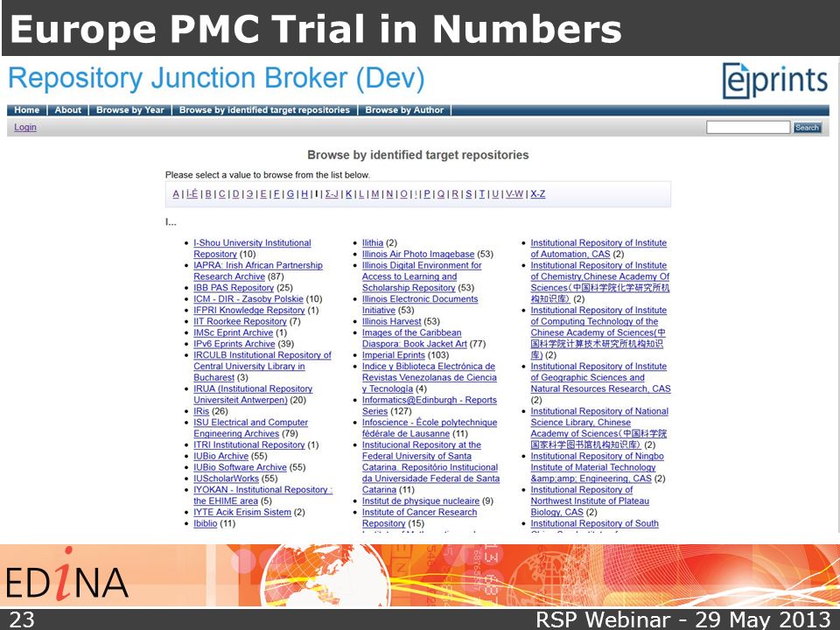Select Browse by Author menu item
Image resolution: width=840 pixels, height=630 pixels.
pos(404,110)
